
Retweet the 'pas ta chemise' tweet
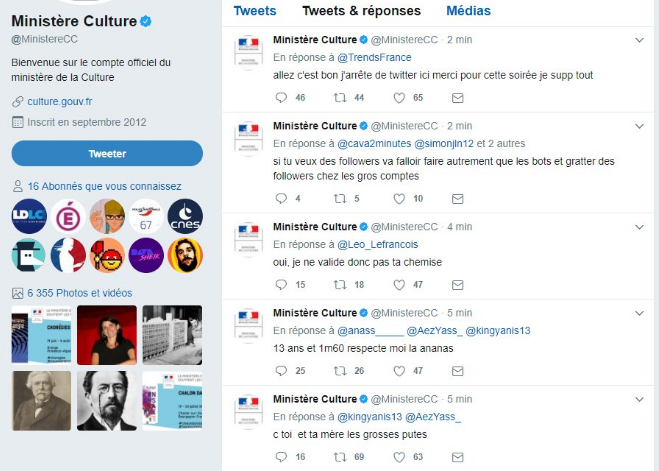click(x=340, y=285)
